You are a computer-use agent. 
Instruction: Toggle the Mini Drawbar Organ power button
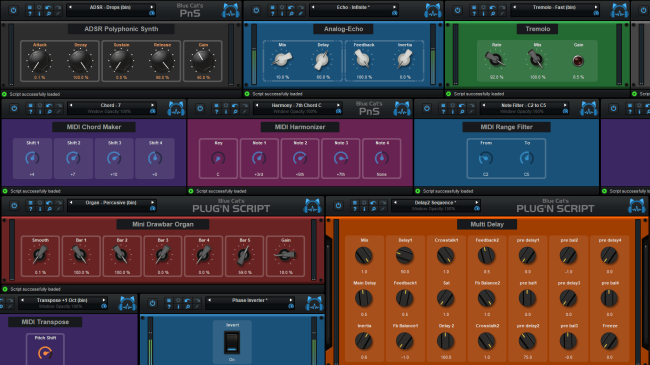(x=14, y=206)
